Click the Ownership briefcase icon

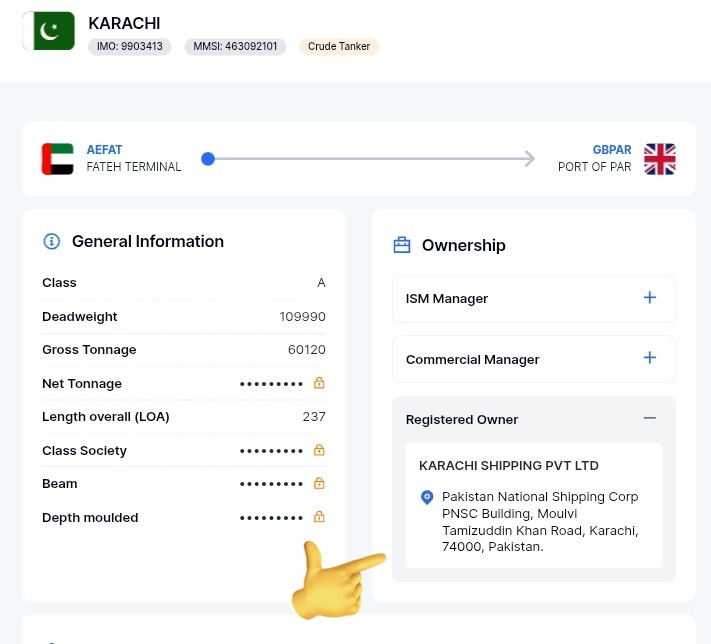coord(402,245)
